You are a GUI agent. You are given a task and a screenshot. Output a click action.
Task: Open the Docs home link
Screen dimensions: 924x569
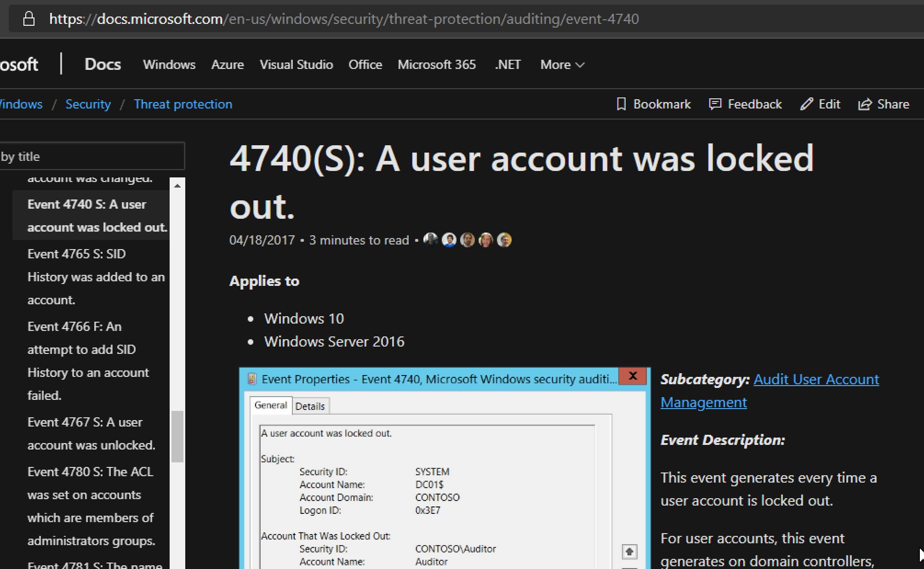coord(103,64)
